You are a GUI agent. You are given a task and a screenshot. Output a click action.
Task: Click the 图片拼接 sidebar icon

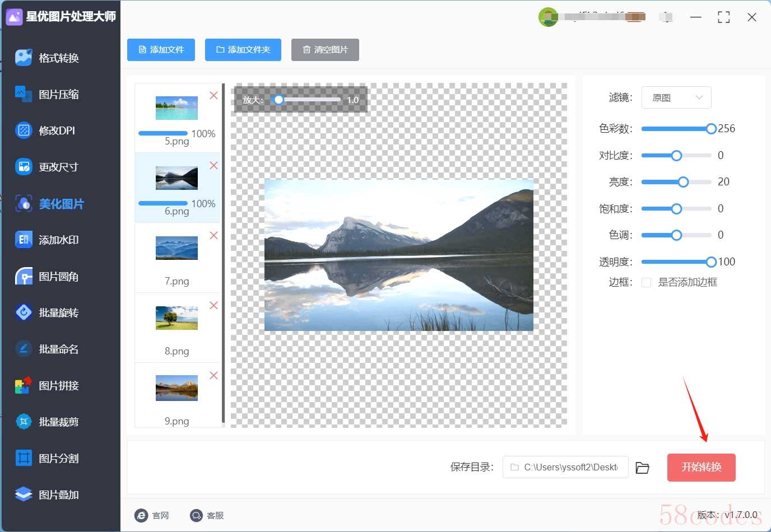pyautogui.click(x=24, y=385)
